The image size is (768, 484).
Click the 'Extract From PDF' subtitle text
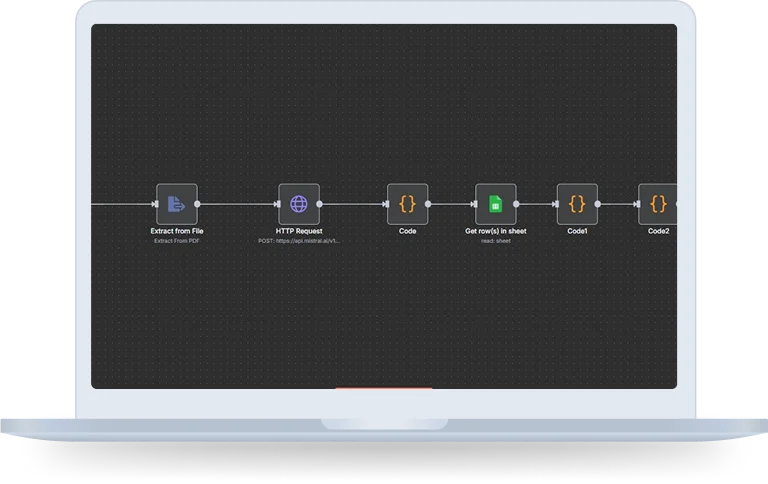176,241
